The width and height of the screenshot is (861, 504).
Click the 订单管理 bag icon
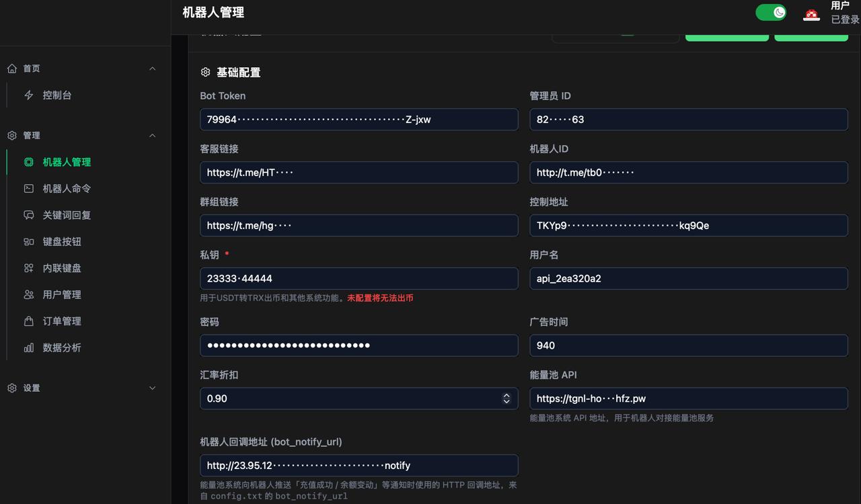tap(28, 321)
